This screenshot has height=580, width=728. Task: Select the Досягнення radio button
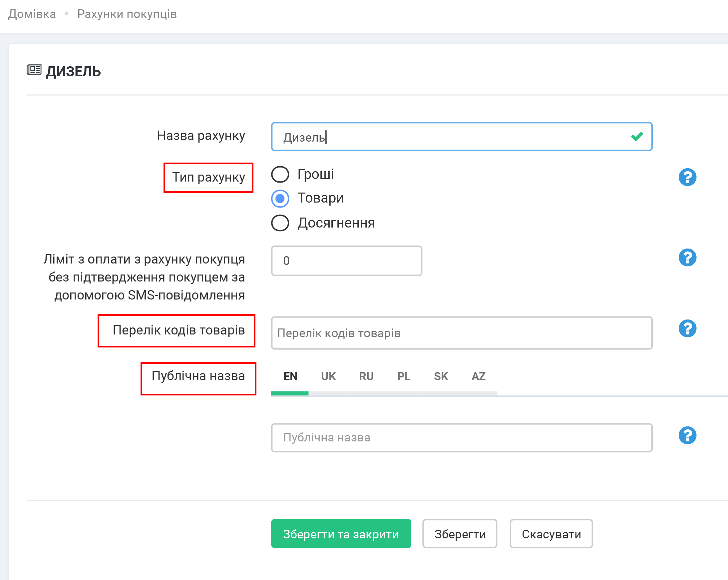click(x=280, y=223)
